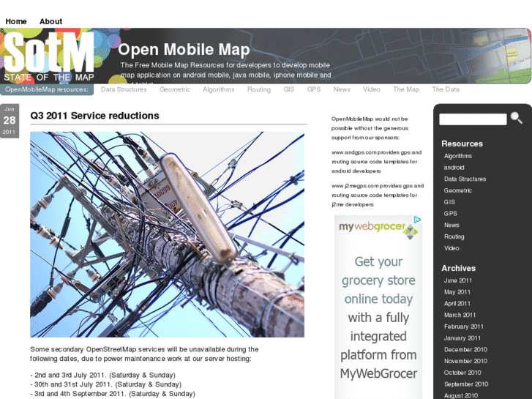Open the September 2010 archive
Image resolution: width=532 pixels, height=399 pixels.
pos(466,384)
